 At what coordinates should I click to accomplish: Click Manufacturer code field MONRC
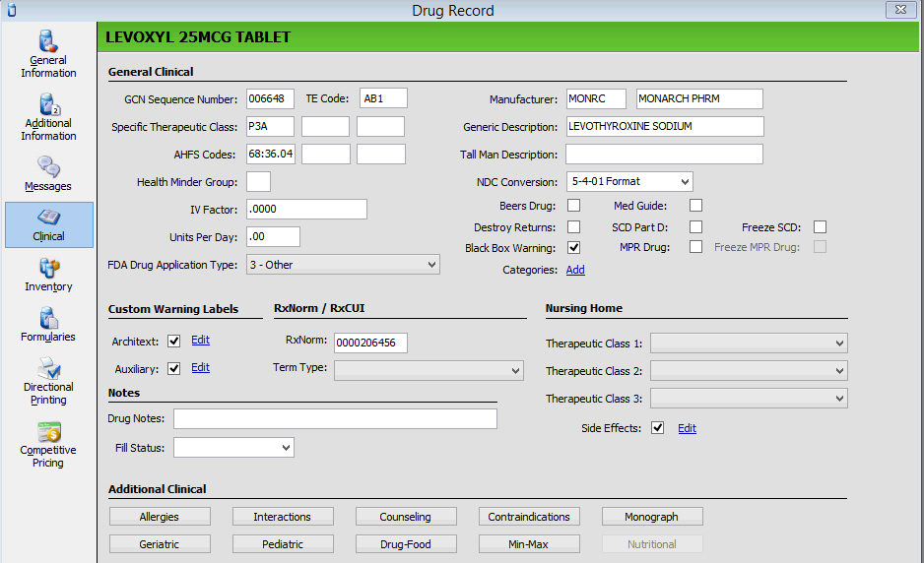tap(596, 98)
